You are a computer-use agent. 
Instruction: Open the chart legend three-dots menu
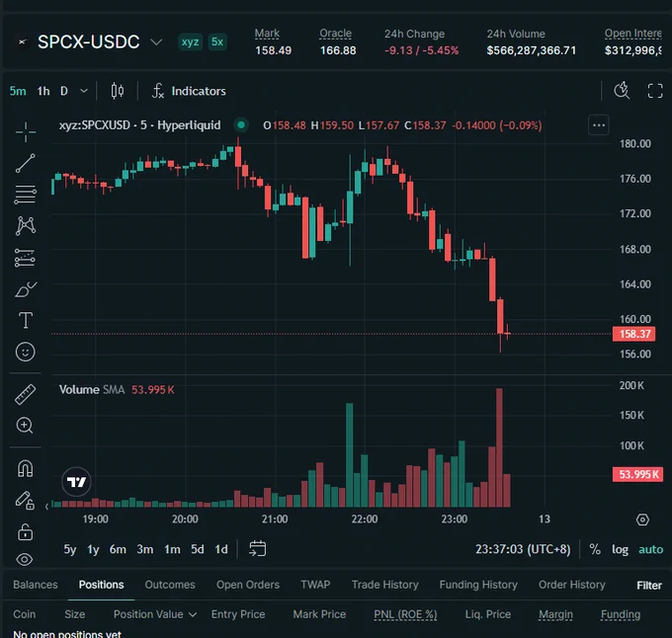coord(599,125)
